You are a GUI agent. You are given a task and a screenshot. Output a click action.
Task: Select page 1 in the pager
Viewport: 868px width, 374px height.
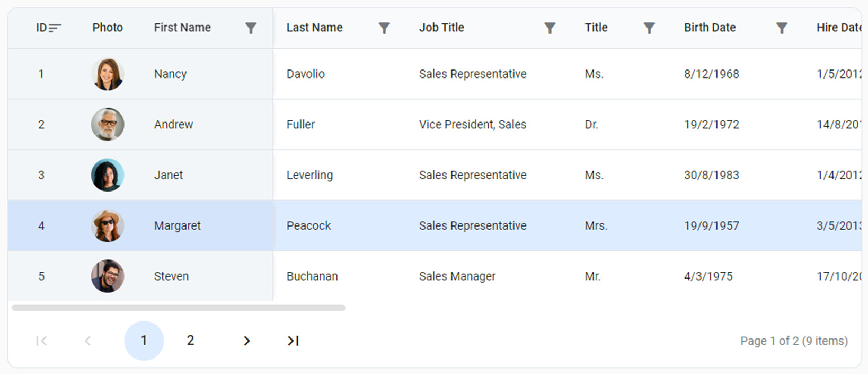144,341
